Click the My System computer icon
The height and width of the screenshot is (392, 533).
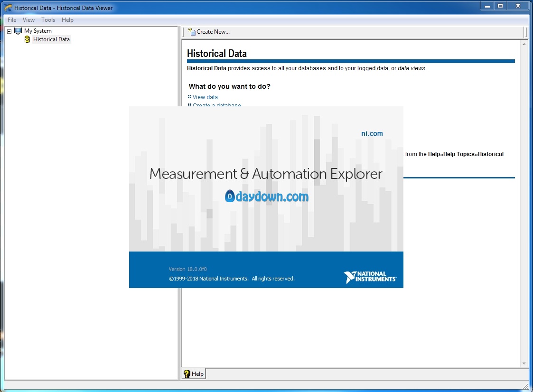pos(18,31)
